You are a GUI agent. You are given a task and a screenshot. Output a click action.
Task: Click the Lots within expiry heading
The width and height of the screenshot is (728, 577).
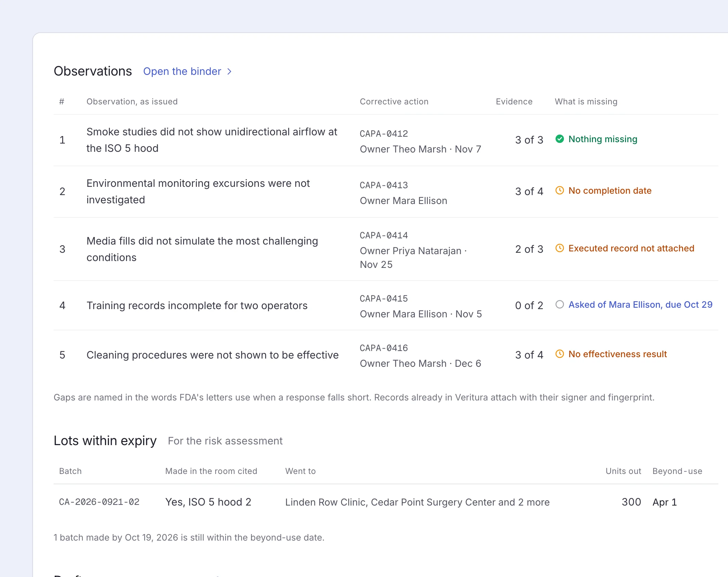(x=105, y=441)
